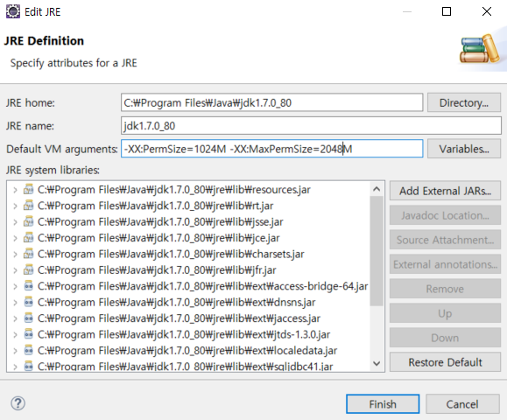Click the Eclipse icon in the title bar
Screen dimensions: 507x420
tap(13, 11)
